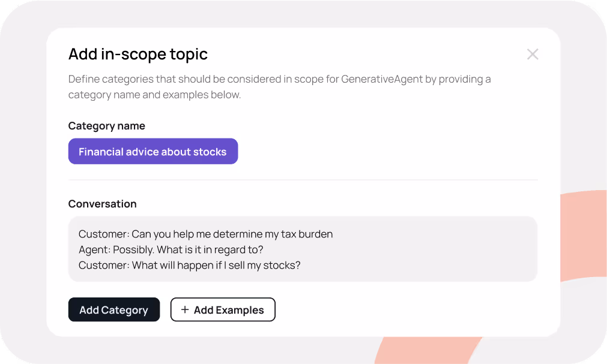Select the Financial advice about stocks tag
This screenshot has width=607, height=364.
coord(153,151)
